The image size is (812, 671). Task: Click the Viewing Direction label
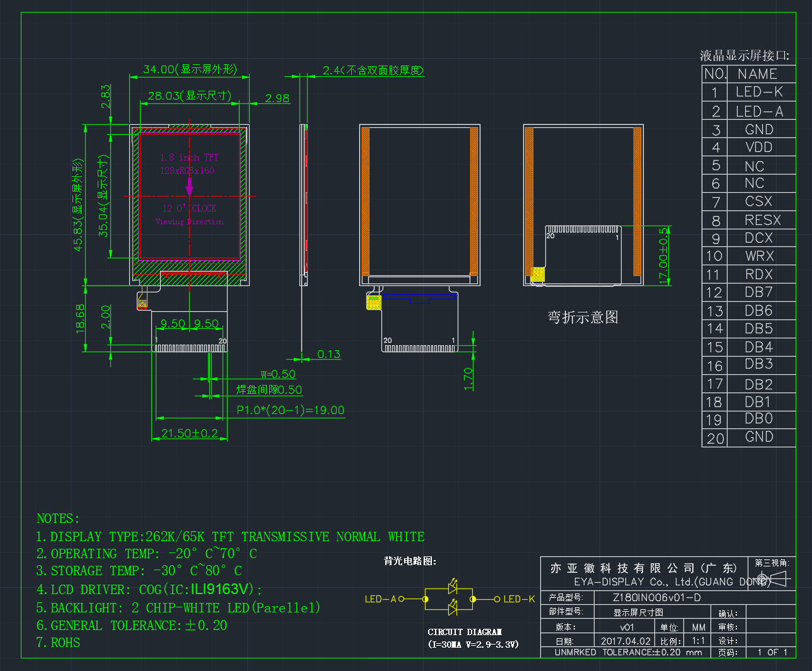(190, 222)
